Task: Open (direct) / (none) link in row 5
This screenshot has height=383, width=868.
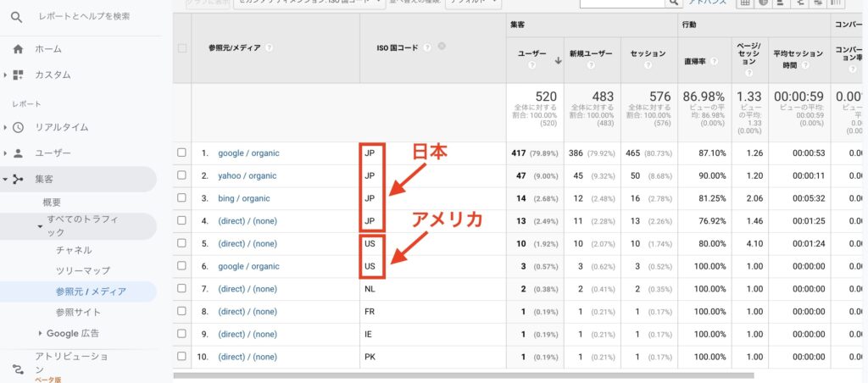Action: [x=248, y=243]
